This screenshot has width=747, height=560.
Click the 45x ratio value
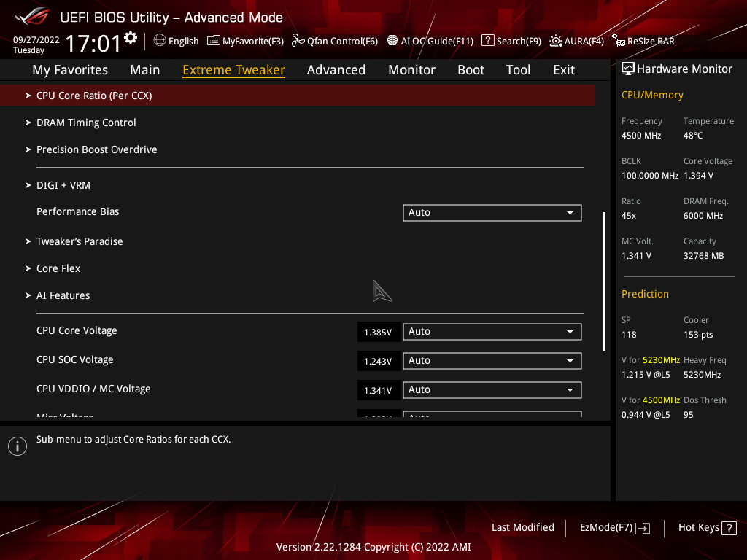click(629, 216)
